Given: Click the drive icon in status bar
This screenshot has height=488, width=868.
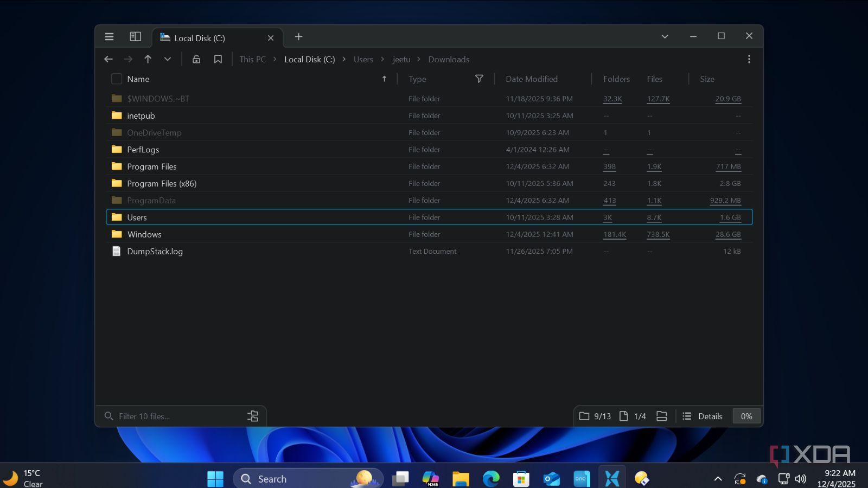Looking at the screenshot, I should click(x=661, y=416).
